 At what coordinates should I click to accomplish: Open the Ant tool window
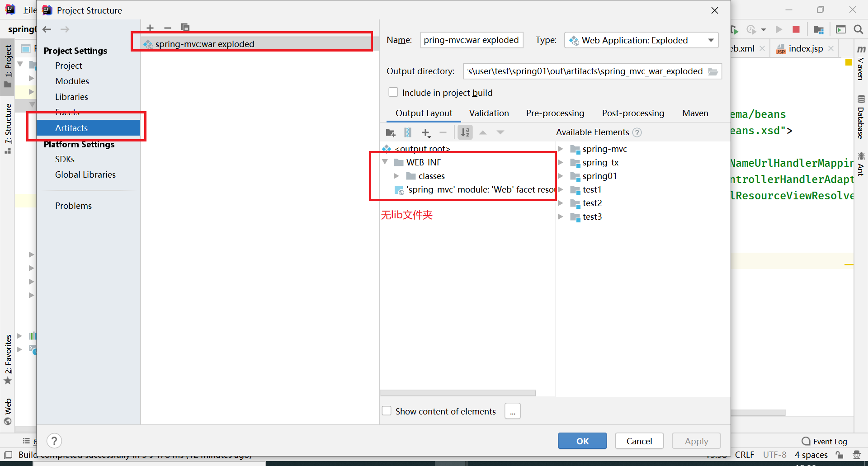click(861, 164)
